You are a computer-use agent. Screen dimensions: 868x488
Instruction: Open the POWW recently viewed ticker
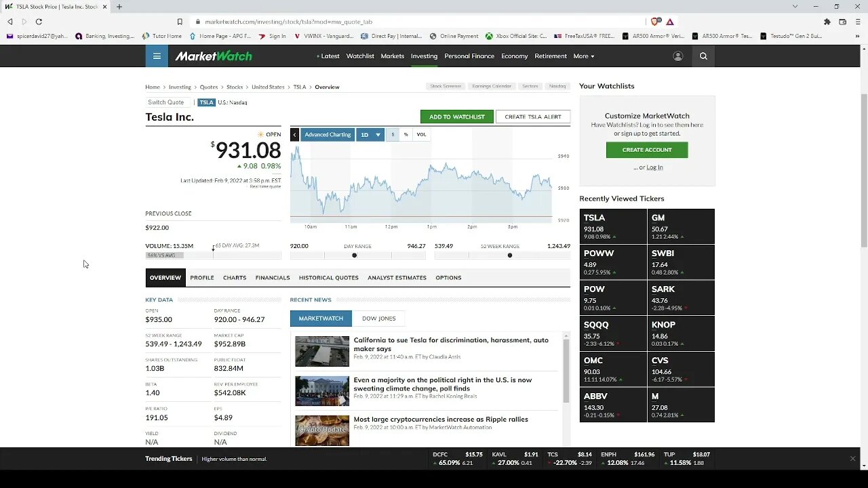(x=613, y=262)
